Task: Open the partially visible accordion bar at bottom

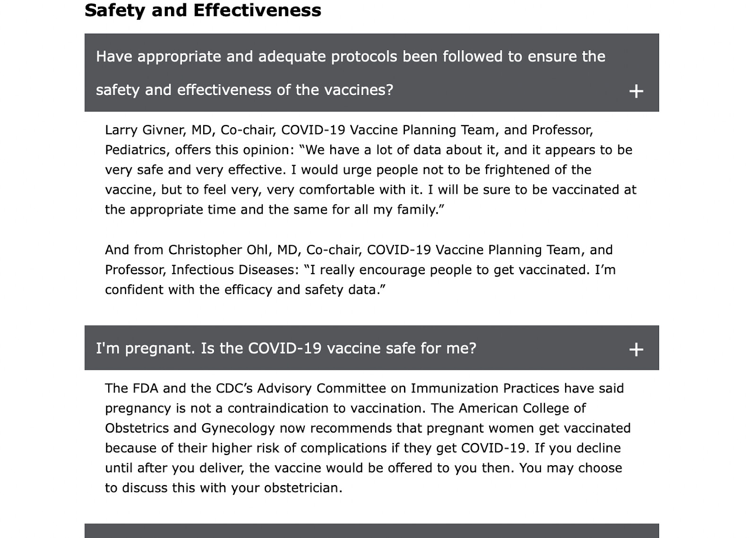Action: [x=371, y=530]
